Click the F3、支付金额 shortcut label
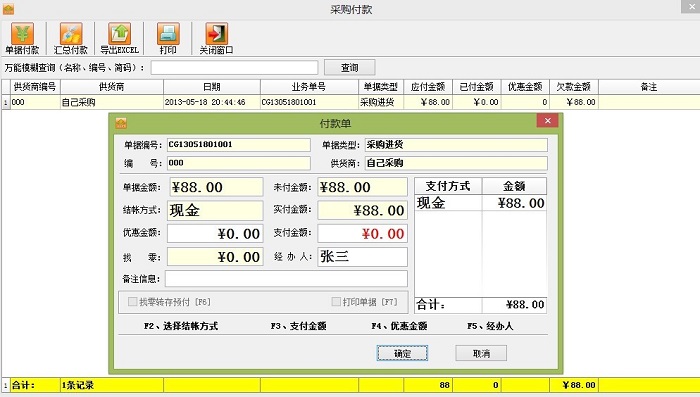The width and height of the screenshot is (700, 397). coord(298,326)
